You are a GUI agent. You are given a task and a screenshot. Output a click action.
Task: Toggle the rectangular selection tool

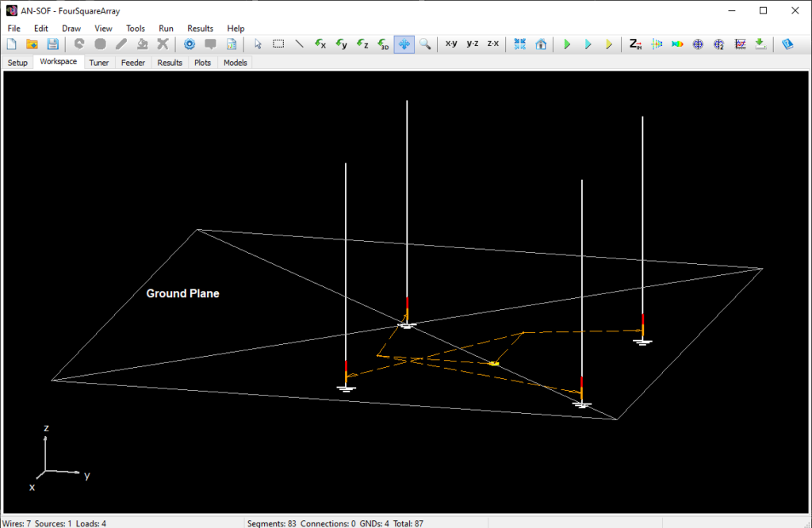(278, 44)
